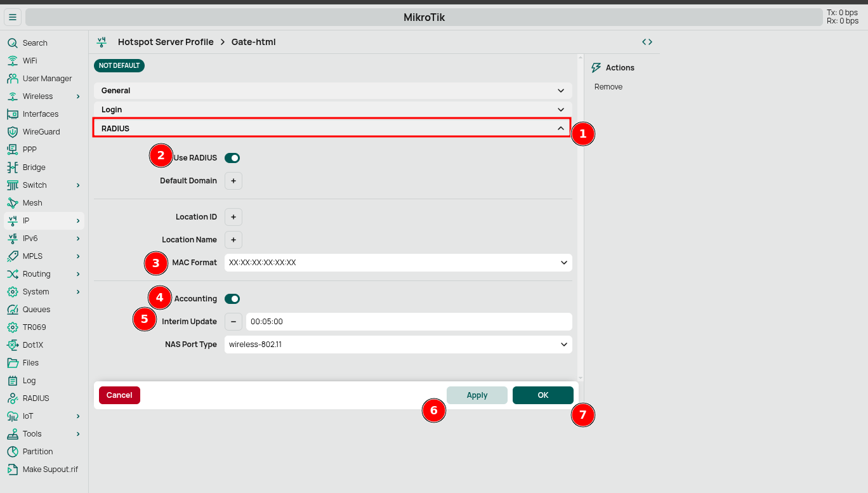Viewport: 868px width, 493px height.
Task: Disable the Use RADIUS toggle
Action: tap(232, 157)
